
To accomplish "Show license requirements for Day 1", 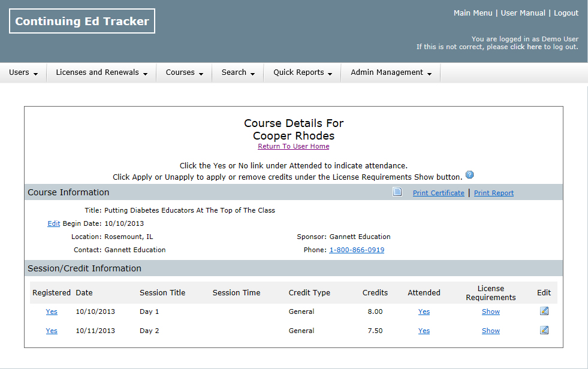I will [490, 311].
